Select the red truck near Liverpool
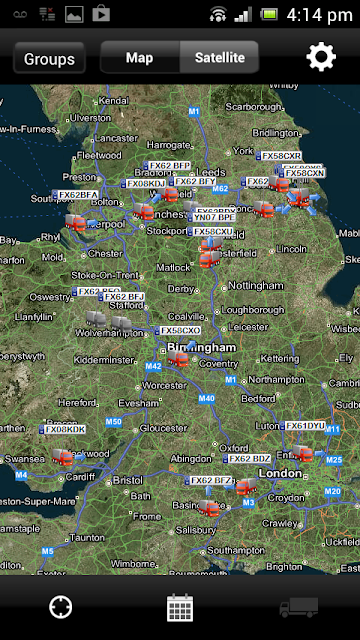 click(x=76, y=222)
